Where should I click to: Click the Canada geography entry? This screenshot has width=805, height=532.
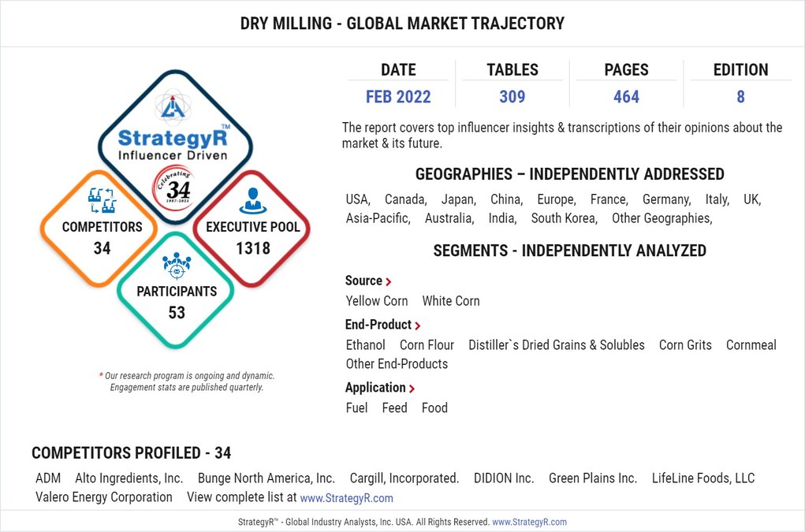pyautogui.click(x=406, y=199)
